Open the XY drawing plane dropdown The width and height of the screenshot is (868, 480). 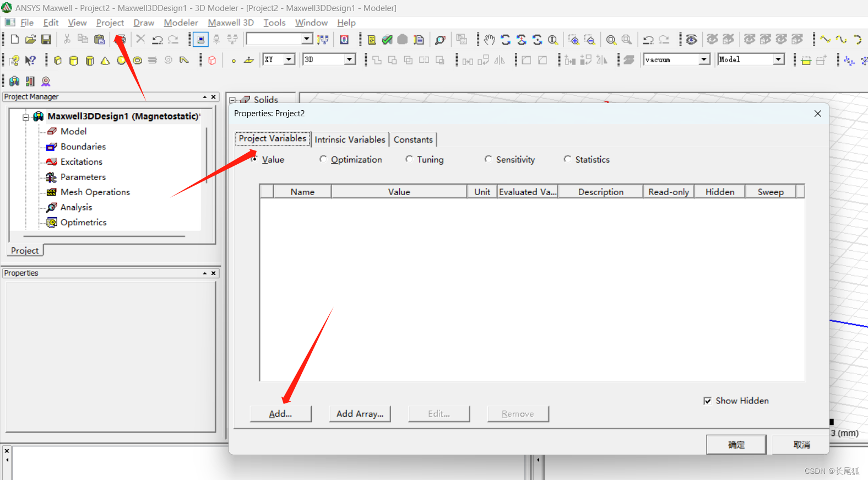tap(289, 60)
